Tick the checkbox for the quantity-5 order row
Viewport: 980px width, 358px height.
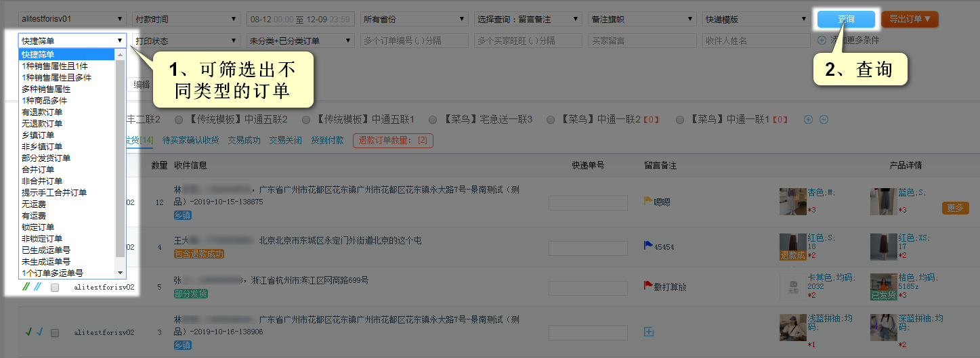[x=55, y=288]
